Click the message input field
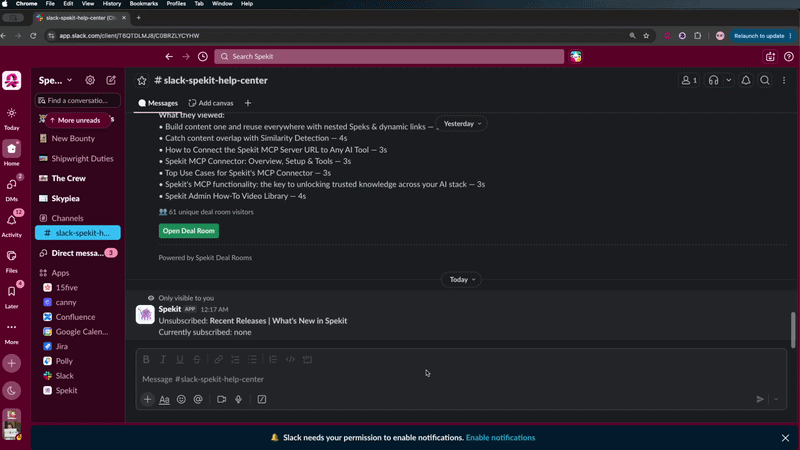This screenshot has width=800, height=450. coord(461,379)
